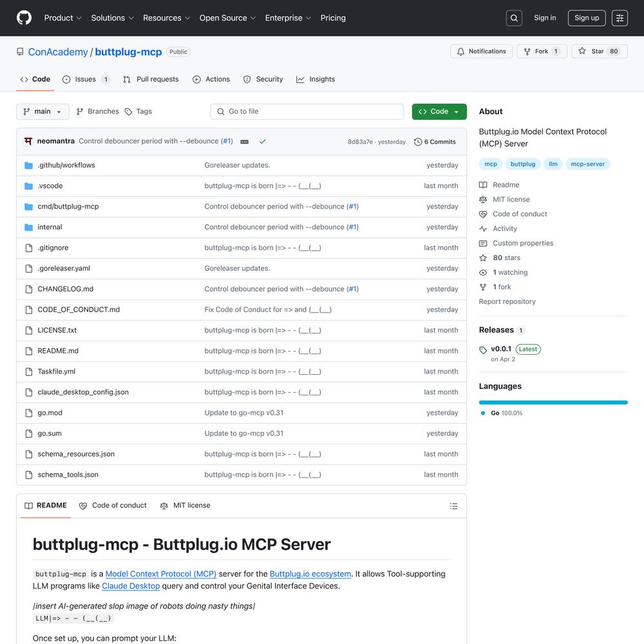
Task: Click the eye icon beside 1 watching
Action: pos(483,272)
